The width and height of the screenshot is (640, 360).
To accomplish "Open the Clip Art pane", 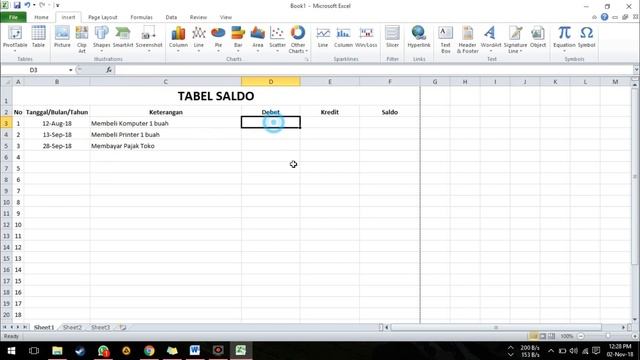I will pos(82,39).
